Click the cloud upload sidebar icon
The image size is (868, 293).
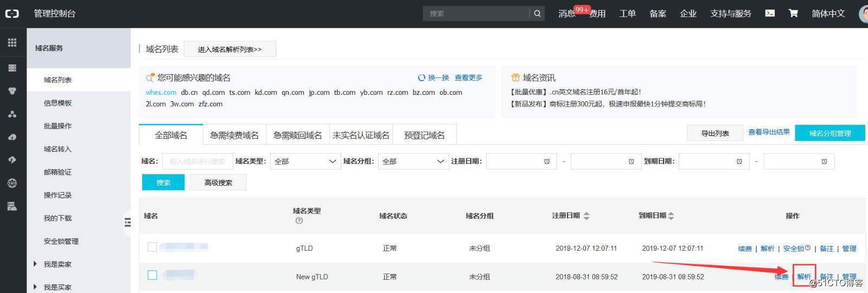pos(12,137)
